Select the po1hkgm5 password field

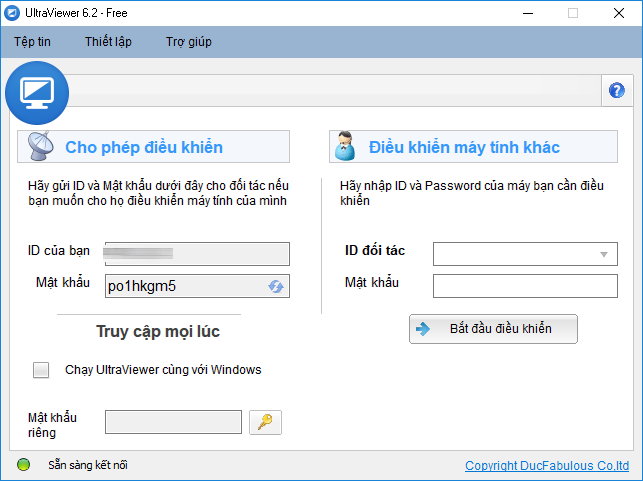(197, 286)
